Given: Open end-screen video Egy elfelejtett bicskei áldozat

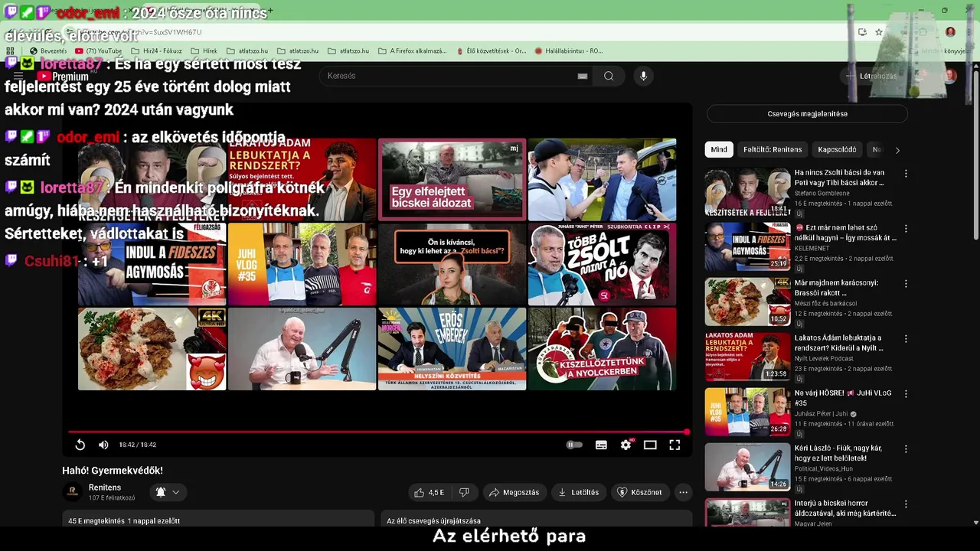Looking at the screenshot, I should click(x=452, y=179).
